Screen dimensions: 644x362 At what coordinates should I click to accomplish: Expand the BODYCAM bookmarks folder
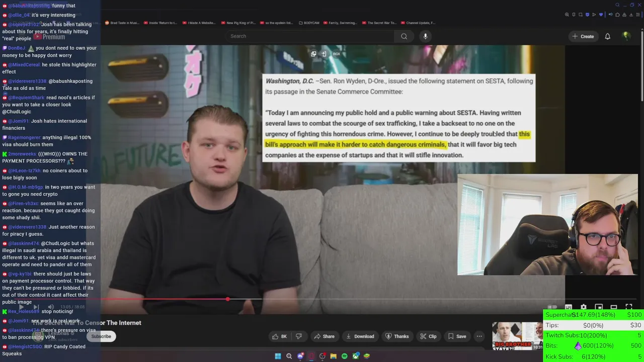[309, 23]
